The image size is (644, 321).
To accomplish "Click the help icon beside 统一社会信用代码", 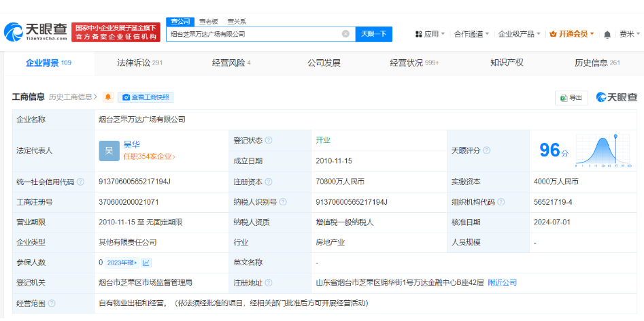I will (x=81, y=182).
